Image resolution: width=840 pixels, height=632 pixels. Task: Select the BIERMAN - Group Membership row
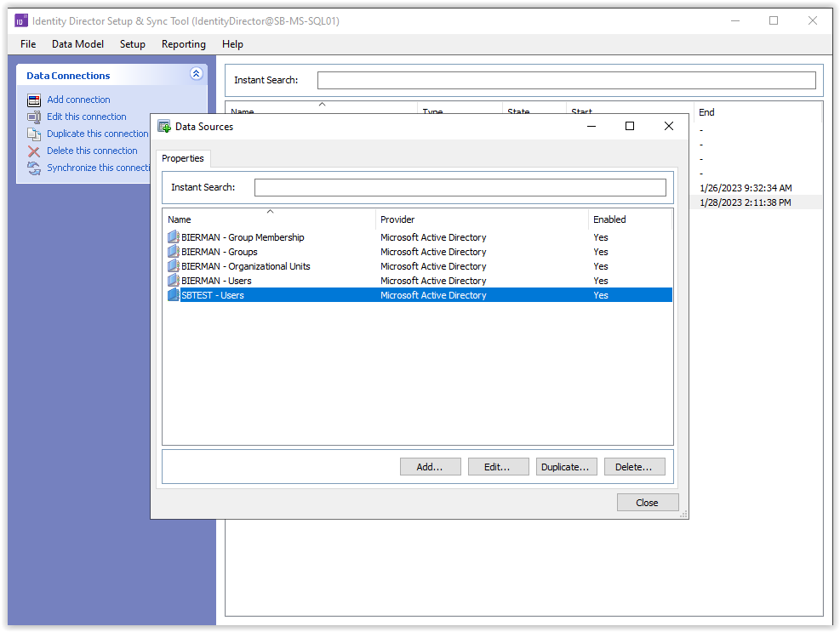418,236
